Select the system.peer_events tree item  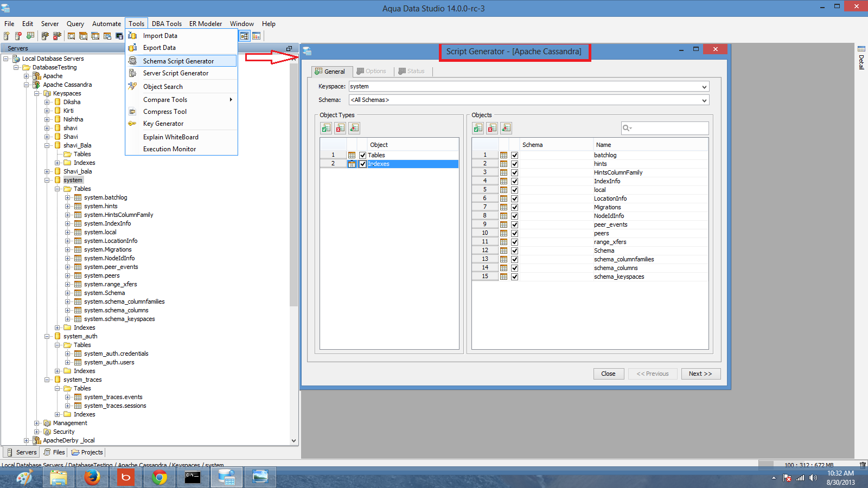pyautogui.click(x=111, y=267)
